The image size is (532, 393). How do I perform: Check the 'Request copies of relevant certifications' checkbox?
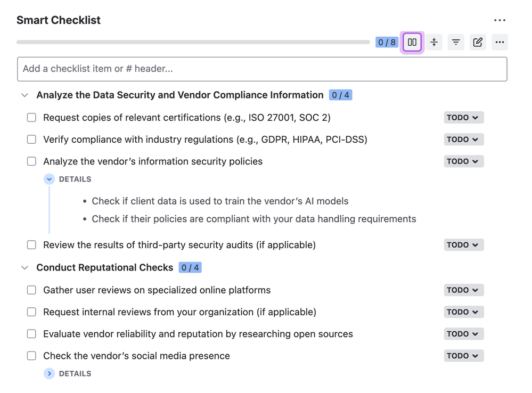[31, 117]
